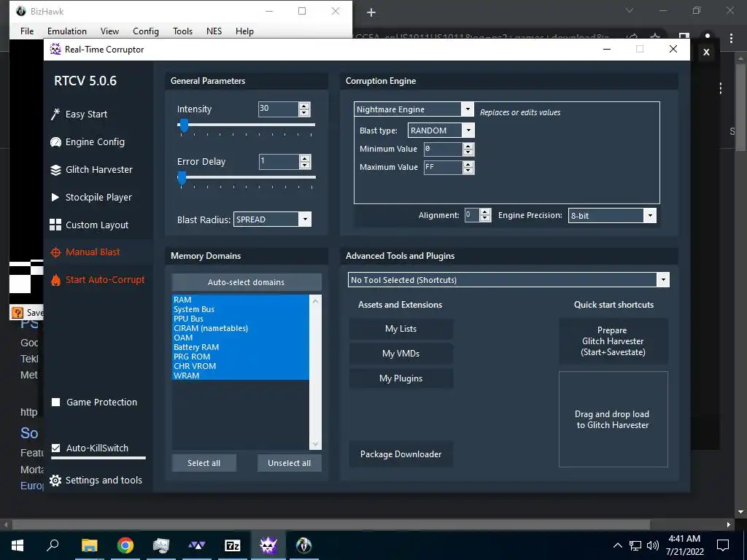Show hidden tray icons chevron
747x560 pixels.
point(617,545)
